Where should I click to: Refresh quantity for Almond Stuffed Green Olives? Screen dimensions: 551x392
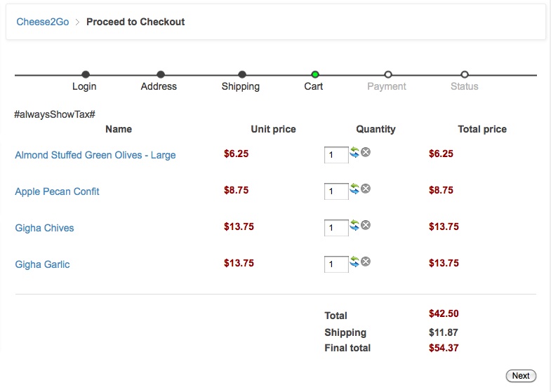click(x=354, y=152)
